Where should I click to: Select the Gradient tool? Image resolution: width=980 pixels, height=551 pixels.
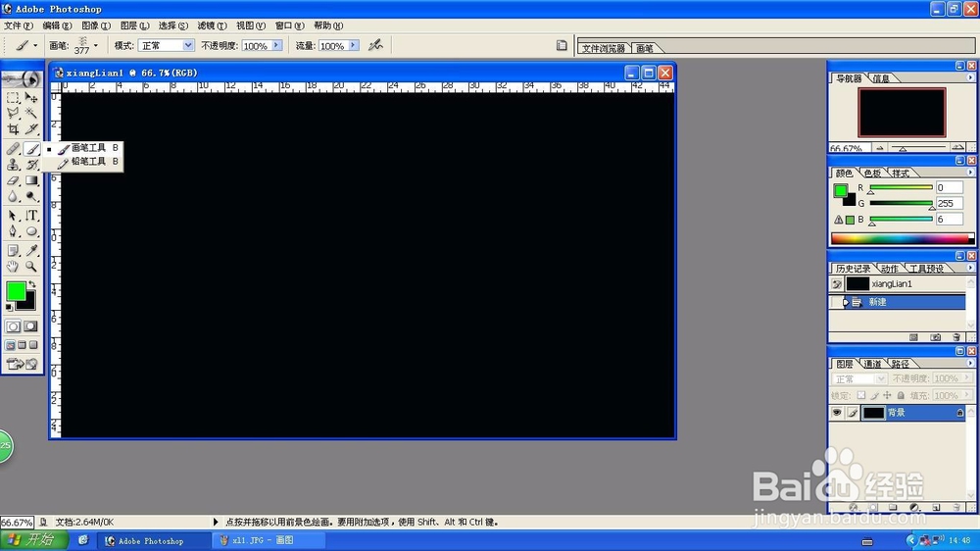[x=31, y=180]
